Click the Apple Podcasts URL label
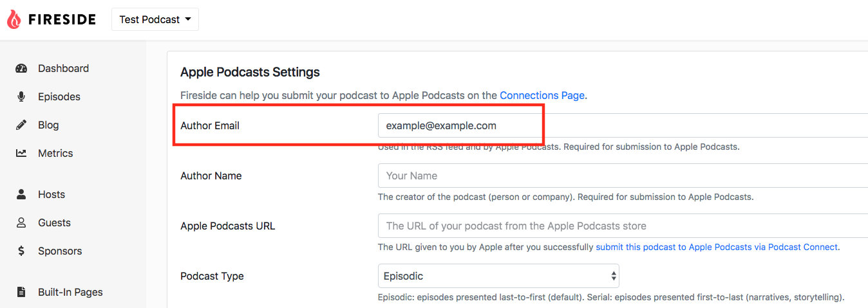The width and height of the screenshot is (868, 308). click(228, 226)
